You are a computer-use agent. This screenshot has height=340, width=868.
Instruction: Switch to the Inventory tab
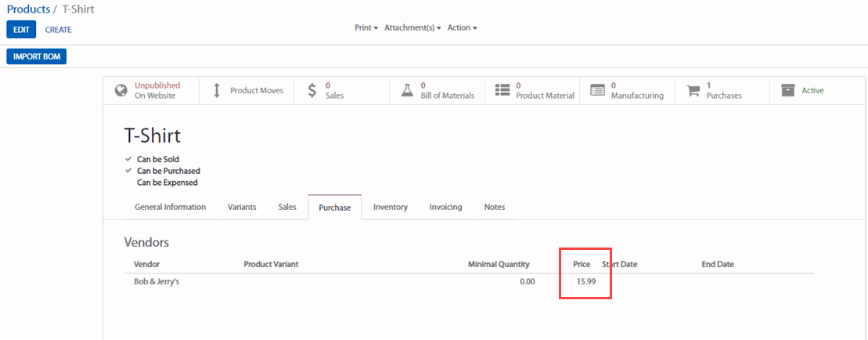click(x=390, y=208)
